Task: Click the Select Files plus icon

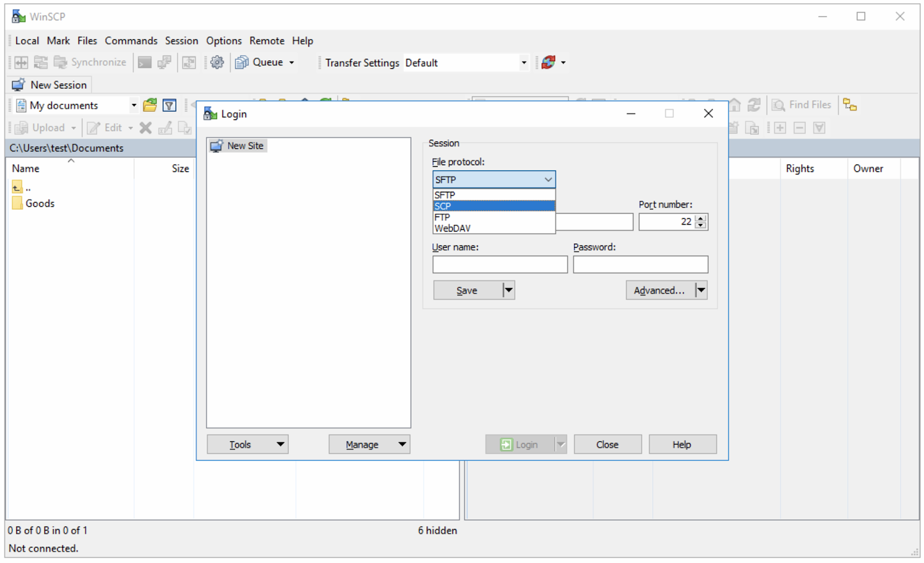Action: [x=780, y=128]
